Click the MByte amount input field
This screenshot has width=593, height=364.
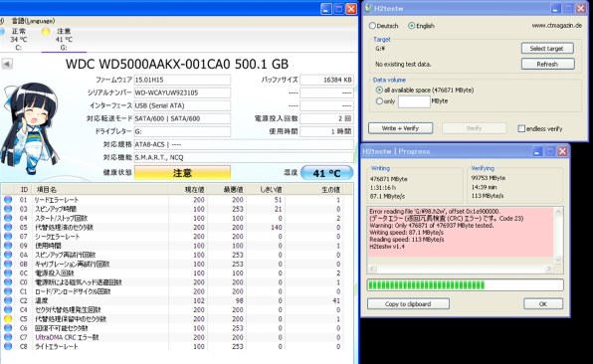pos(414,101)
